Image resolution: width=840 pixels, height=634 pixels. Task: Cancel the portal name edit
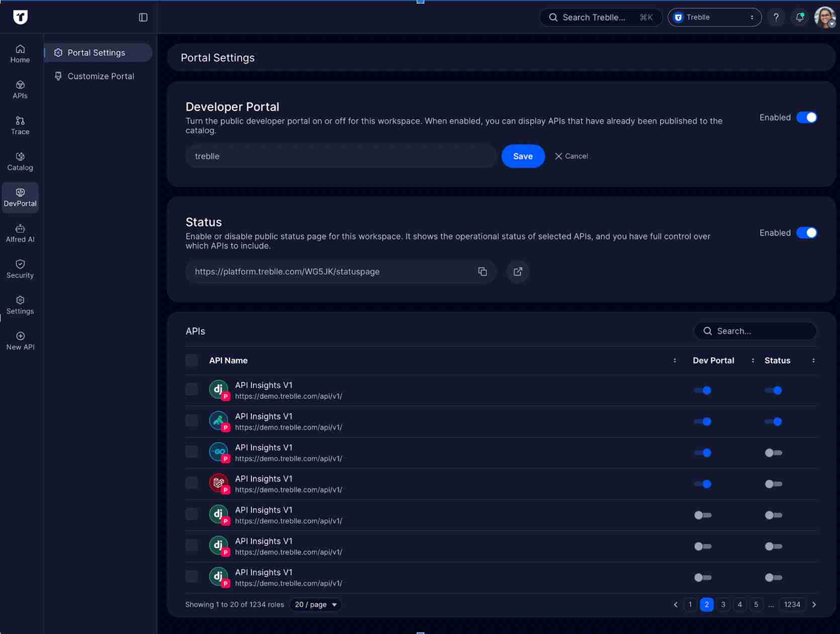click(x=571, y=156)
